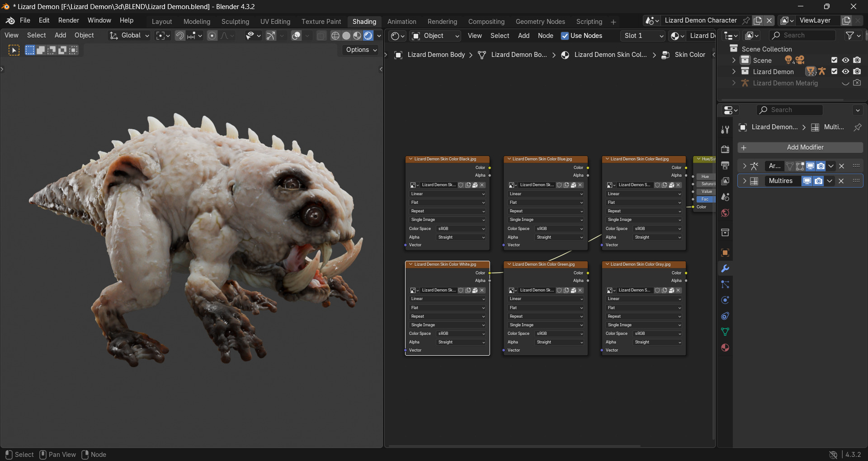Remove the Multires modifier with X
868x461 pixels.
click(841, 181)
